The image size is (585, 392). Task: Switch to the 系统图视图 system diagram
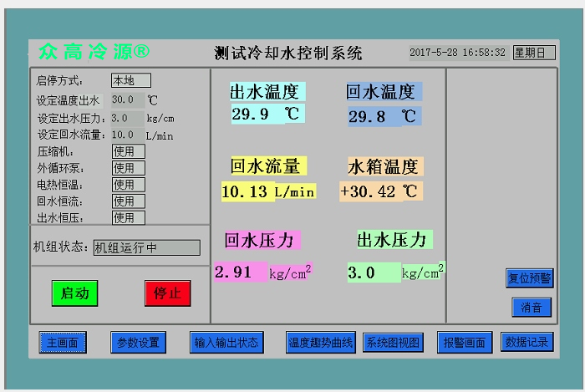pyautogui.click(x=394, y=343)
